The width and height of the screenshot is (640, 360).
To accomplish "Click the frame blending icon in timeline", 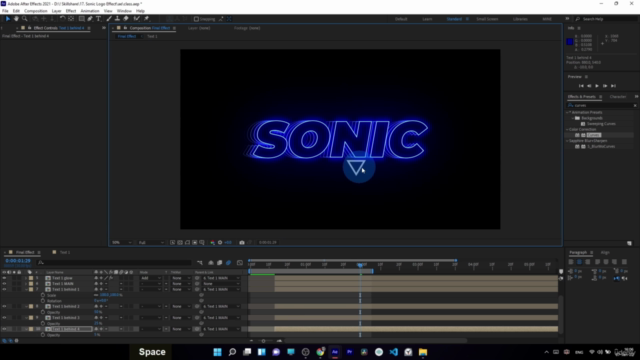I will 220,263.
